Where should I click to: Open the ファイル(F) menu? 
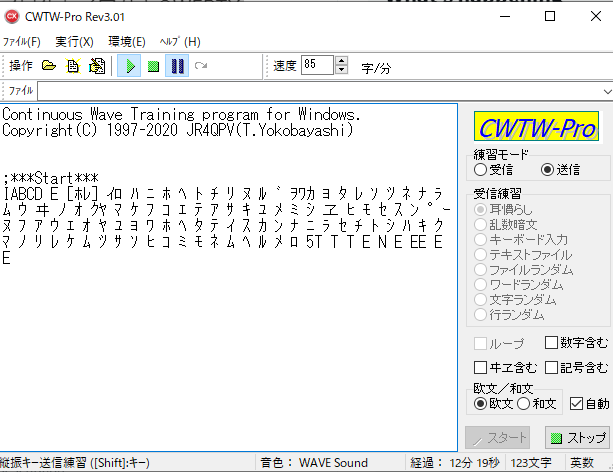[x=22, y=41]
